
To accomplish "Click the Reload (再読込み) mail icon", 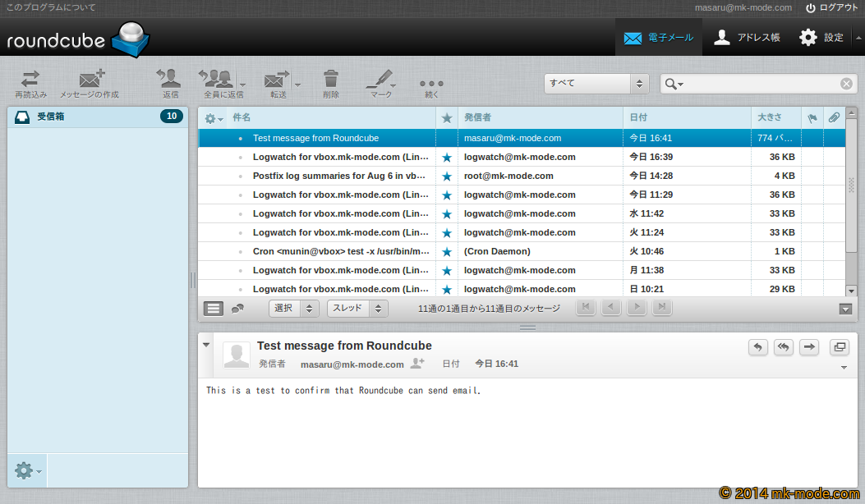I will [30, 80].
